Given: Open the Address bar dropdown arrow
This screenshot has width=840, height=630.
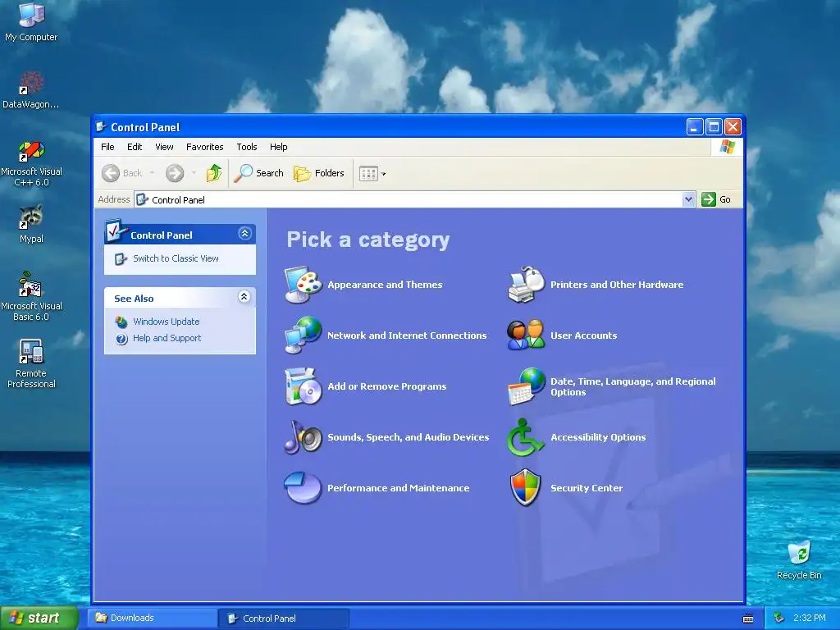Looking at the screenshot, I should coord(688,199).
